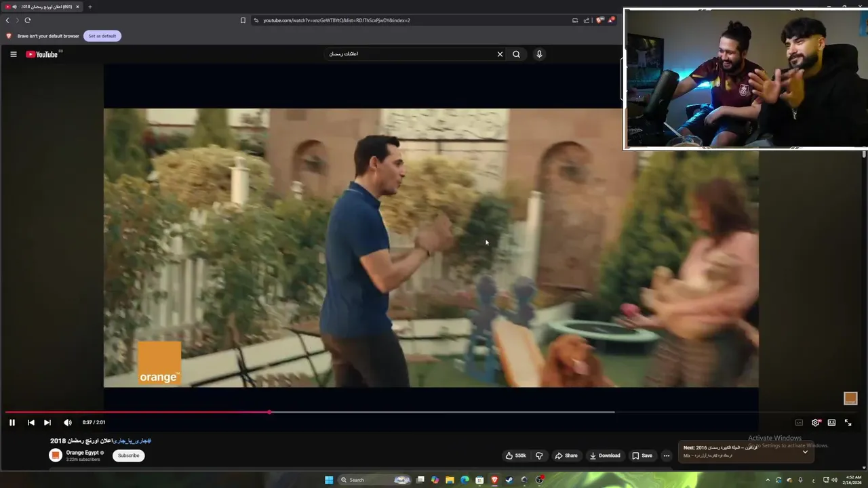Open the Windows Start menu
This screenshot has height=488, width=868.
[x=329, y=480]
